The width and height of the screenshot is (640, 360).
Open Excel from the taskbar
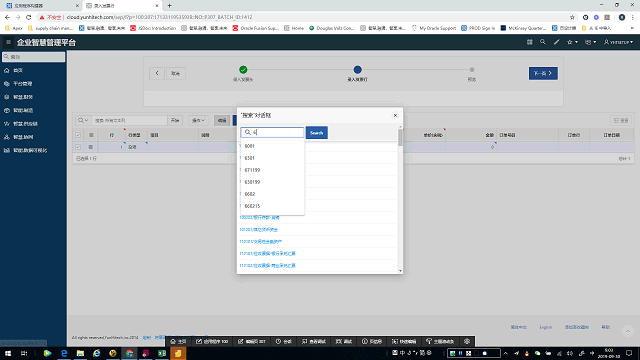tap(162, 353)
